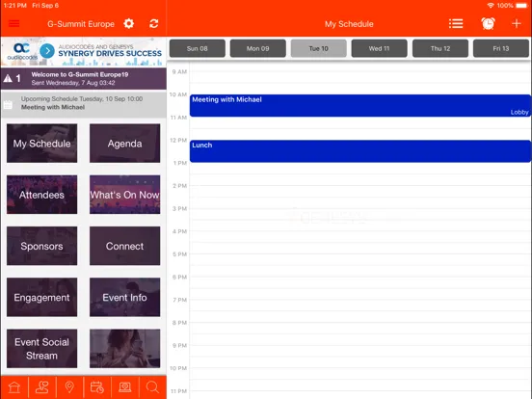Tap the refresh sync icon
Viewport: 532px width, 399px height.
pos(153,24)
